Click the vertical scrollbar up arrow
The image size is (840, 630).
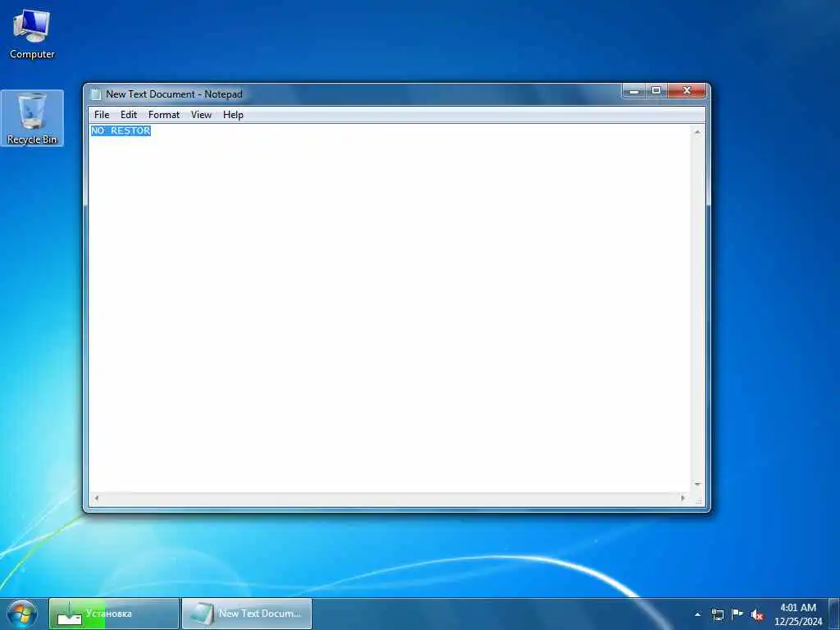click(x=697, y=132)
